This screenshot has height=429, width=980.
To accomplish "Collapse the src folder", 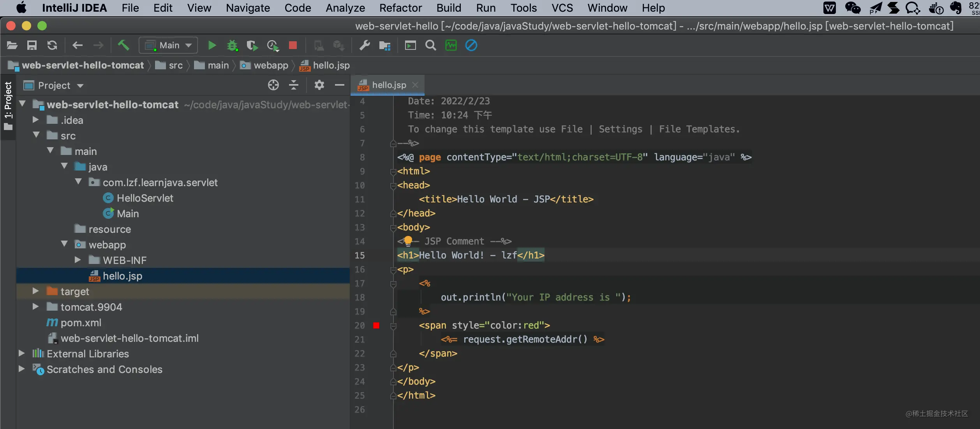I will (36, 135).
